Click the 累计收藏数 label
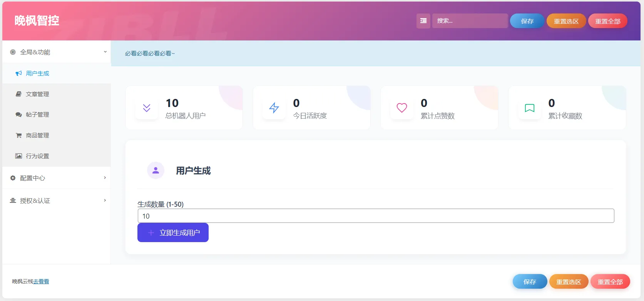This screenshot has width=644, height=301. point(565,116)
